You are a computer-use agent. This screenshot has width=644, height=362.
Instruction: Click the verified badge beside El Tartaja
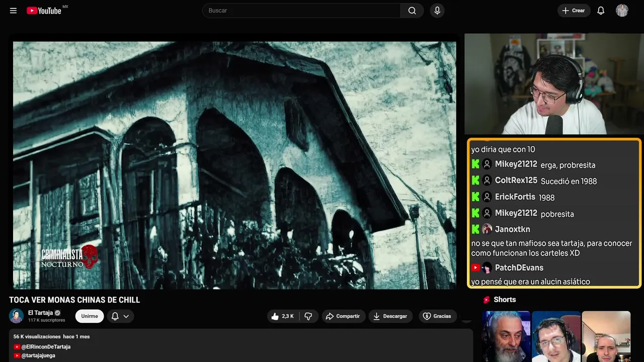click(57, 313)
